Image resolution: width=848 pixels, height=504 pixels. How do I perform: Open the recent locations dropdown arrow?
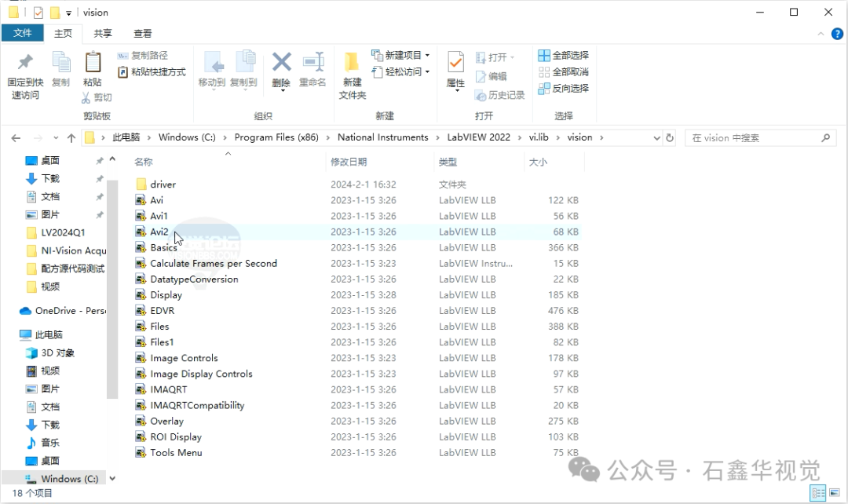tap(56, 138)
